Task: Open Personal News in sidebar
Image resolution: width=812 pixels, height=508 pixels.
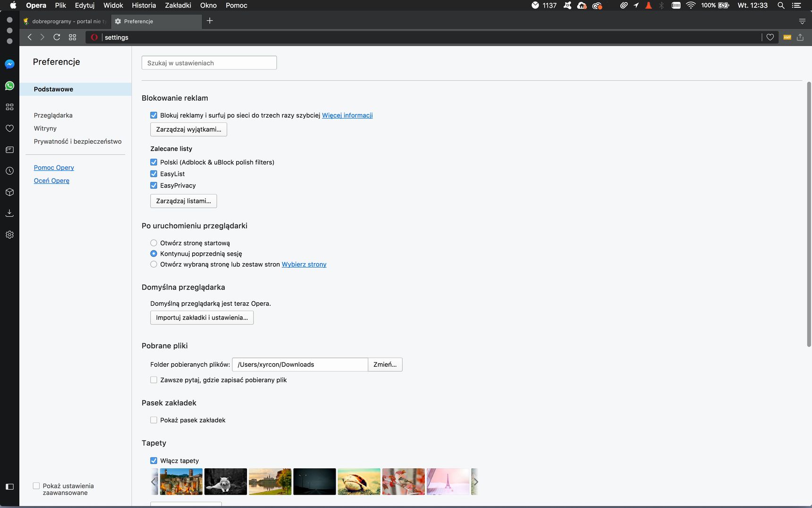Action: 9,149
